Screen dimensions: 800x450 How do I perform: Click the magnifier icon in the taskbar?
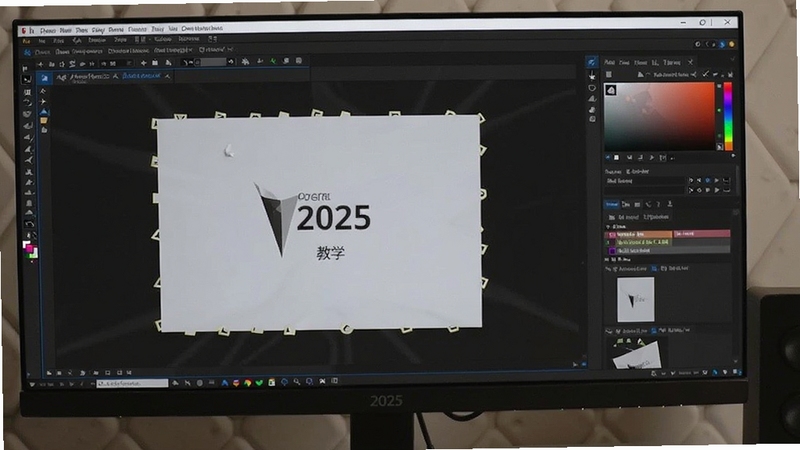tap(296, 382)
